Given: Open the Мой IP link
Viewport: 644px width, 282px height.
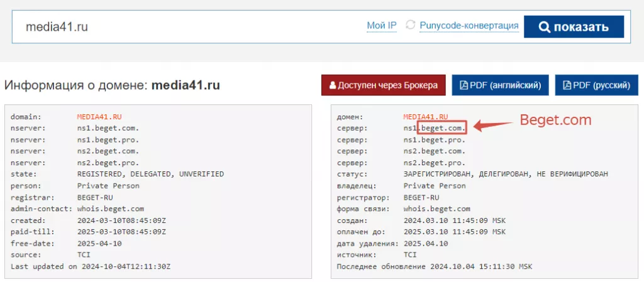Looking at the screenshot, I should tap(382, 26).
